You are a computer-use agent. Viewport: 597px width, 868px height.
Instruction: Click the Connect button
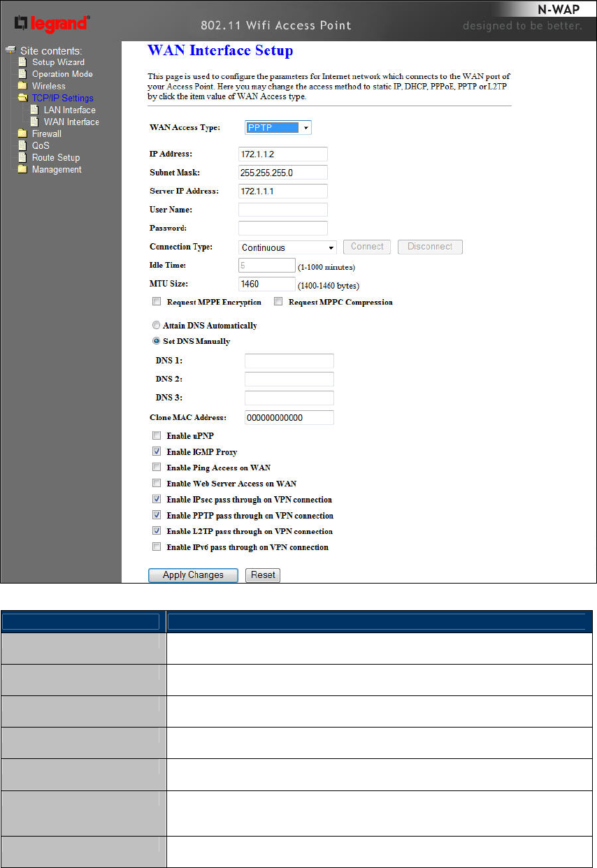click(367, 247)
